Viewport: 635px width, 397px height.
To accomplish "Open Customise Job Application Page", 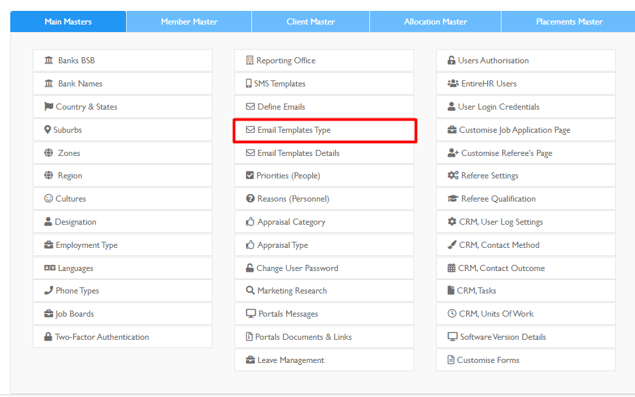I will (x=526, y=130).
